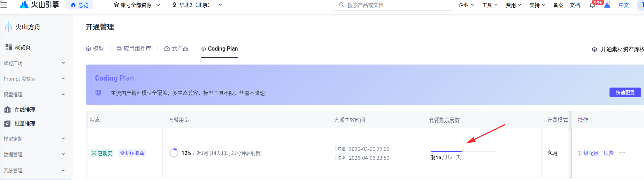This screenshot has height=180, width=644.
Task: Click the 在线推理 sidebar icon
Action: [7, 110]
